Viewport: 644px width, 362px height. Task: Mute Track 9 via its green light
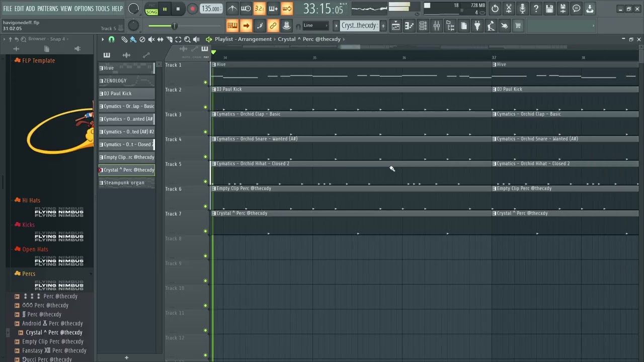[205, 281]
